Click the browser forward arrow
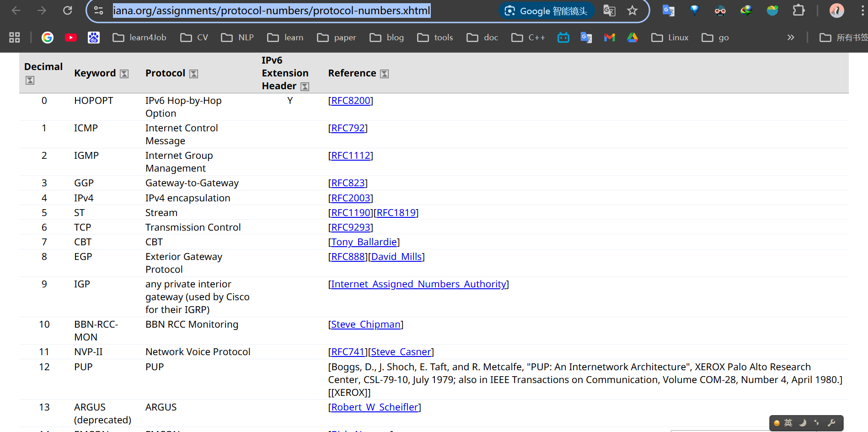Image resolution: width=868 pixels, height=432 pixels. coord(42,11)
